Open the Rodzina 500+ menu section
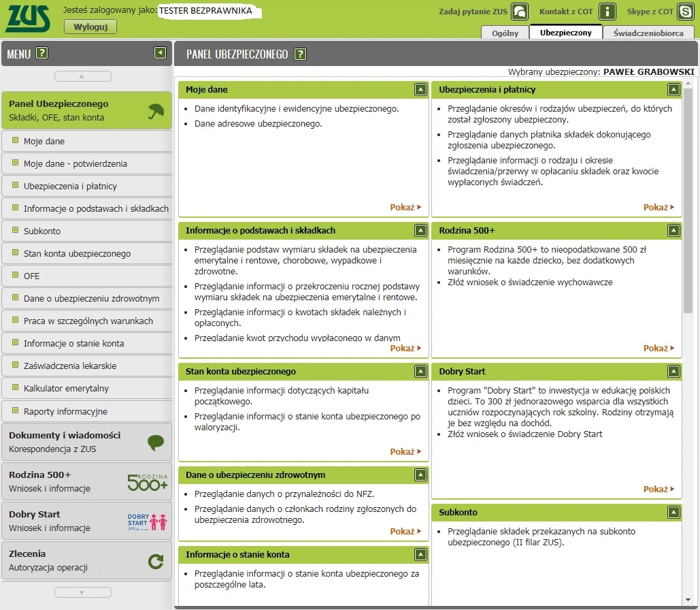Screen dimensions: 700x610 (x=87, y=481)
